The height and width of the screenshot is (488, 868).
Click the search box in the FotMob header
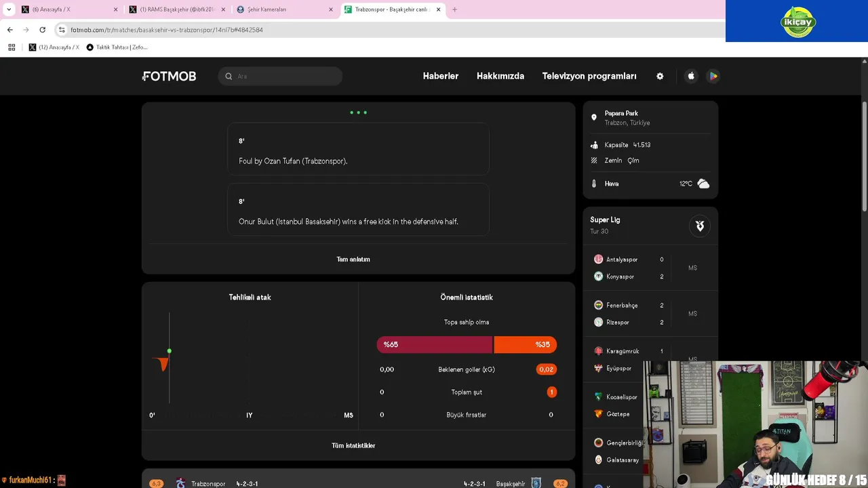[280, 76]
